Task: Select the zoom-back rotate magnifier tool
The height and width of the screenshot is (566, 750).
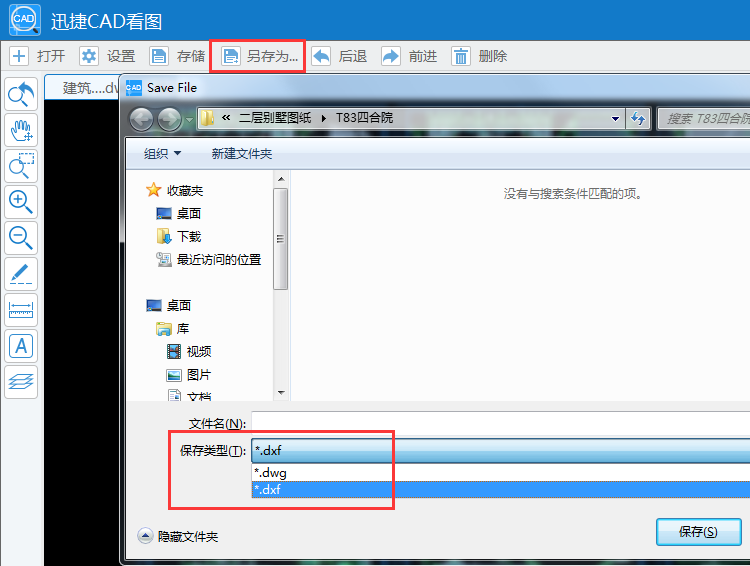Action: [21, 94]
